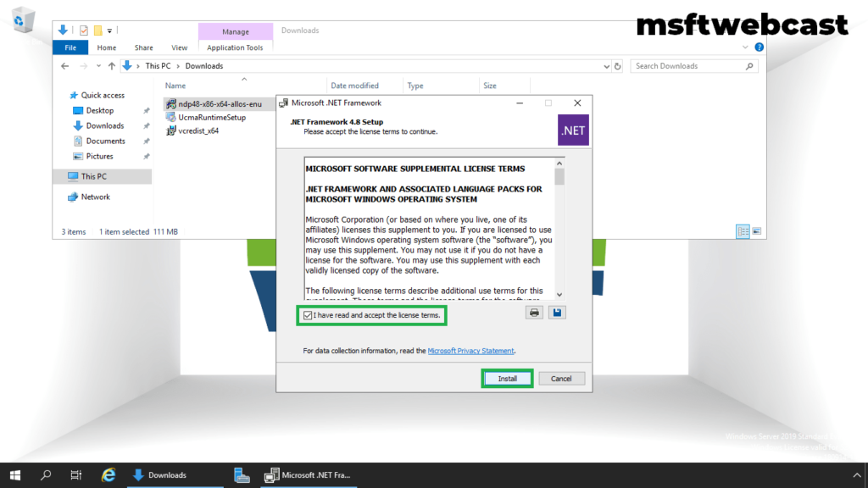Click Downloads taskbar button
Viewport: 868px width, 488px height.
pos(175,474)
